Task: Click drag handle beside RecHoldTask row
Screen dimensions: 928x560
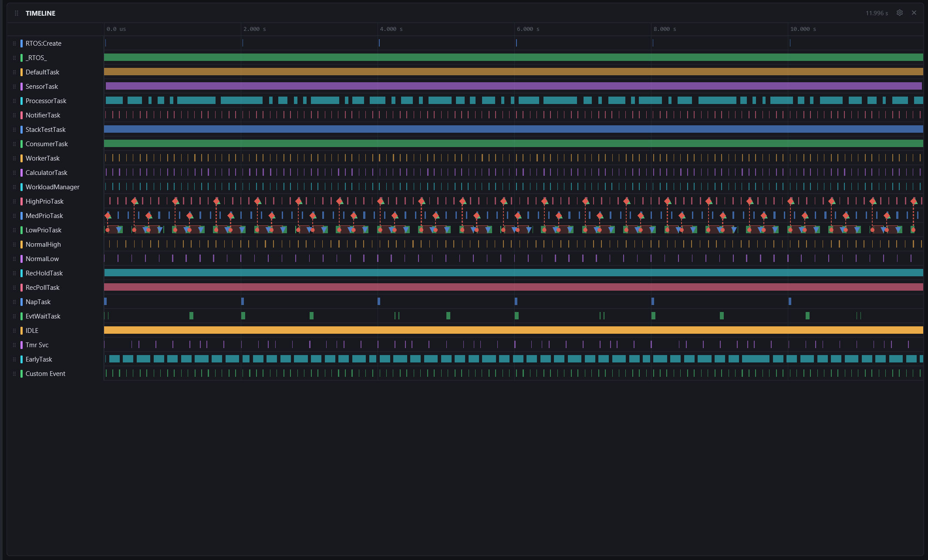Action: click(x=14, y=273)
